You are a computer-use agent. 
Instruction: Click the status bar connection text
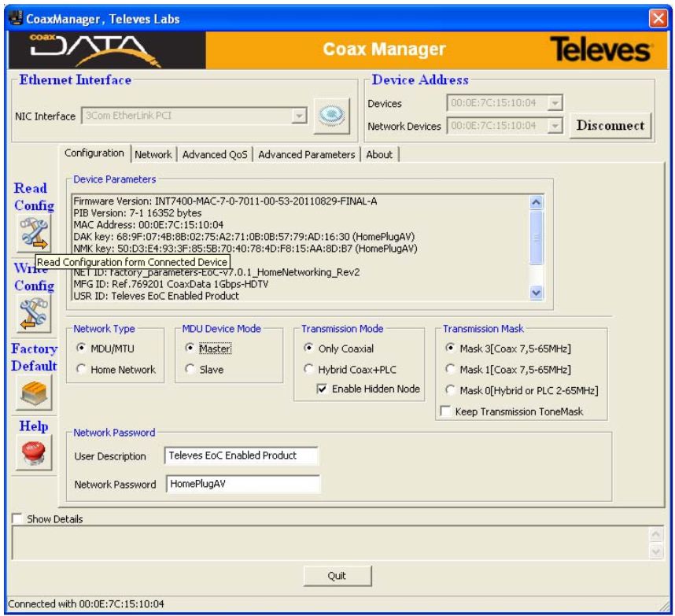[86, 604]
